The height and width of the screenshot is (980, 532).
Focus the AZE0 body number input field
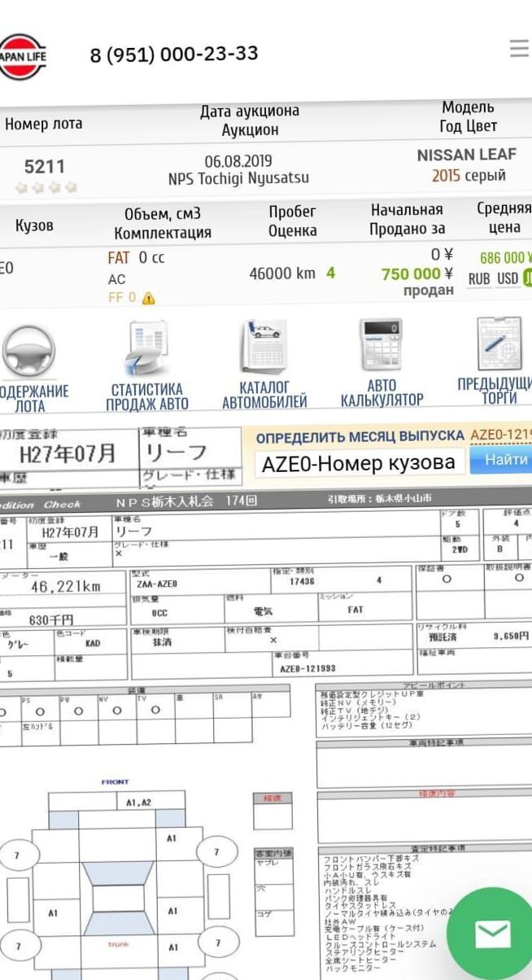(361, 463)
